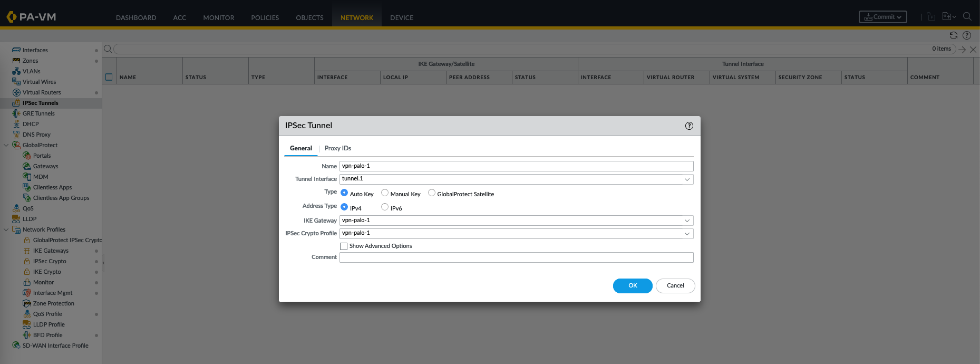The width and height of the screenshot is (980, 364).
Task: Click the DNS Proxy sidebar icon
Action: point(16,135)
